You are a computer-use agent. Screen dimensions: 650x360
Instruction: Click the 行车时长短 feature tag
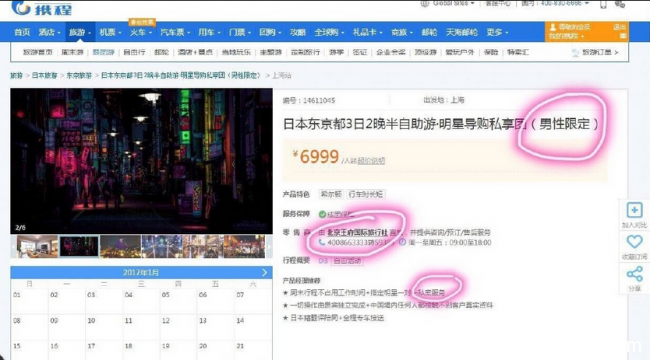pos(365,194)
